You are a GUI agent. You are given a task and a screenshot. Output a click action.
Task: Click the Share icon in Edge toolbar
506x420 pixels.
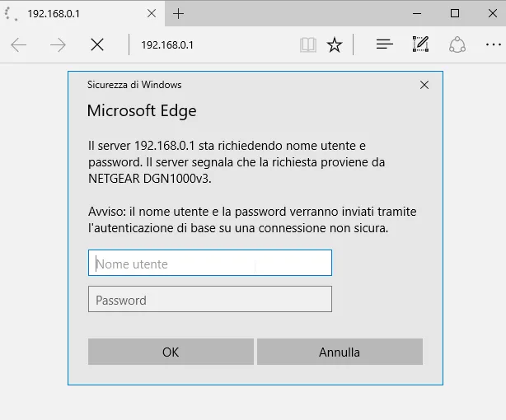coord(457,45)
